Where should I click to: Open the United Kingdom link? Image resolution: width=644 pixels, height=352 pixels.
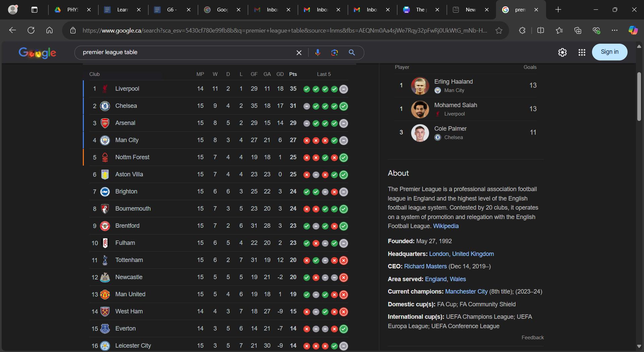[x=473, y=254]
